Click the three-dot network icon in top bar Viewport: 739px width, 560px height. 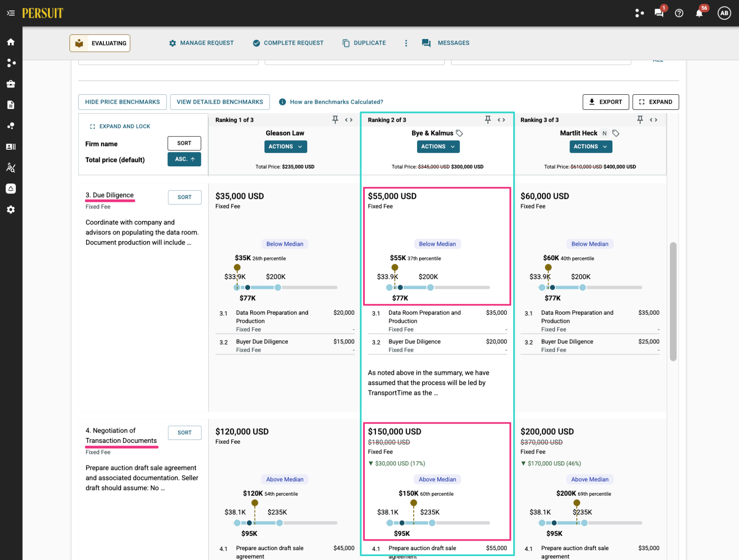pyautogui.click(x=639, y=13)
